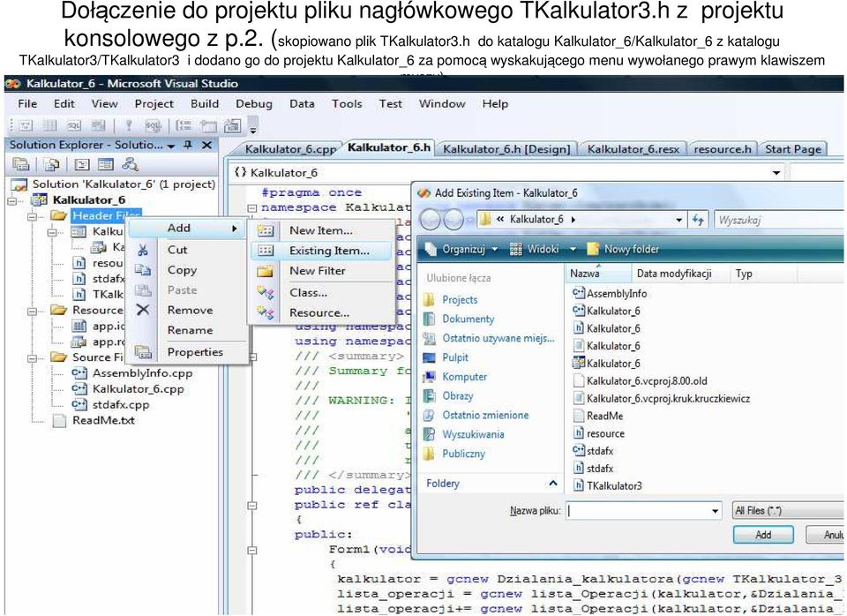Open Properties from the context menu

(195, 352)
